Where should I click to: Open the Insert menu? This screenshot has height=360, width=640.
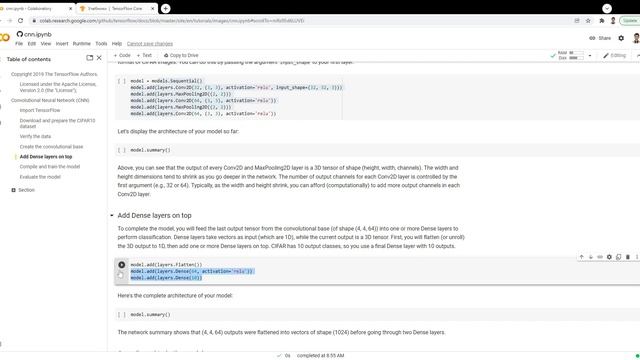62,44
